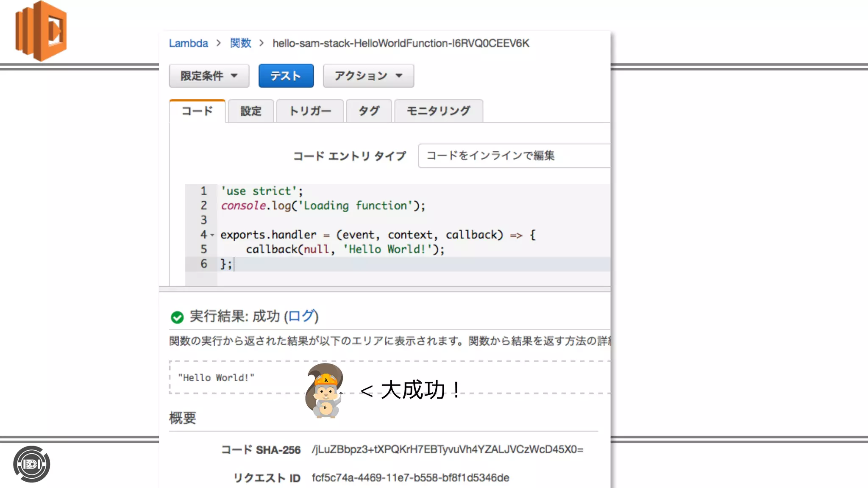Open the モニタリング tab

pos(438,111)
